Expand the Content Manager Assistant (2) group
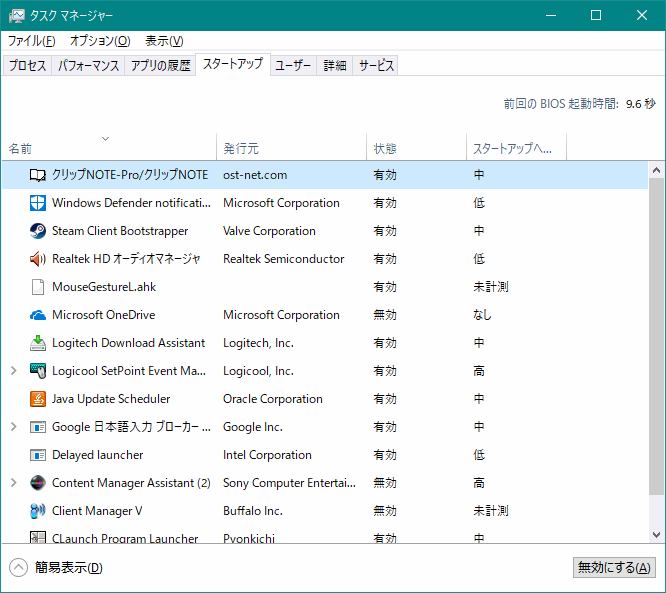 (14, 483)
